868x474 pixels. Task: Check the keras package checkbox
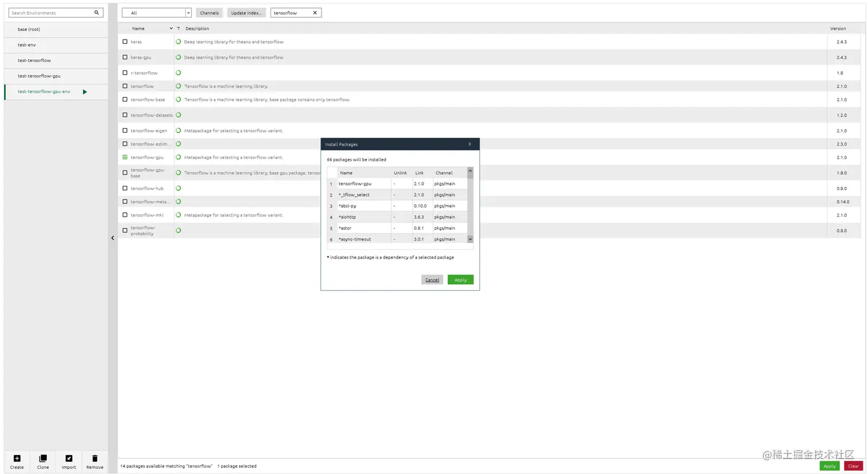(125, 42)
